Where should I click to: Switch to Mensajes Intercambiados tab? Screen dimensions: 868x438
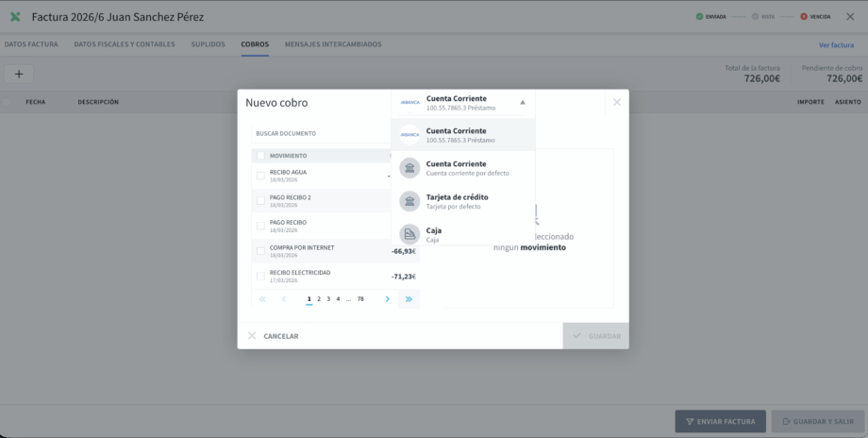click(x=333, y=44)
